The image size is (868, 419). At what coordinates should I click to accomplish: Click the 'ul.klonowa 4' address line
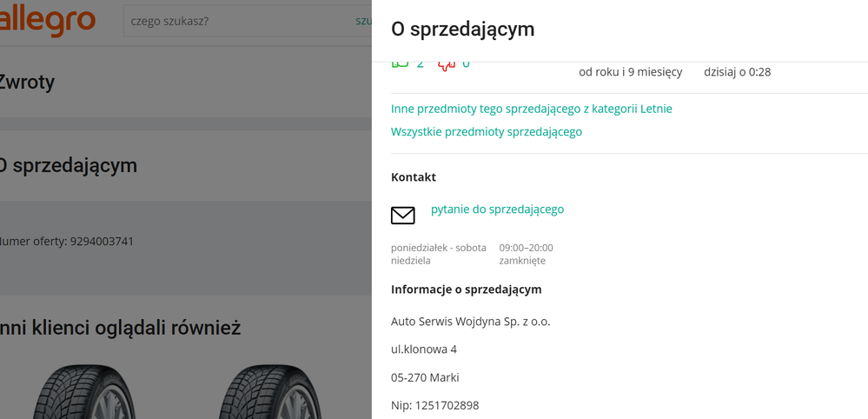[x=423, y=349]
